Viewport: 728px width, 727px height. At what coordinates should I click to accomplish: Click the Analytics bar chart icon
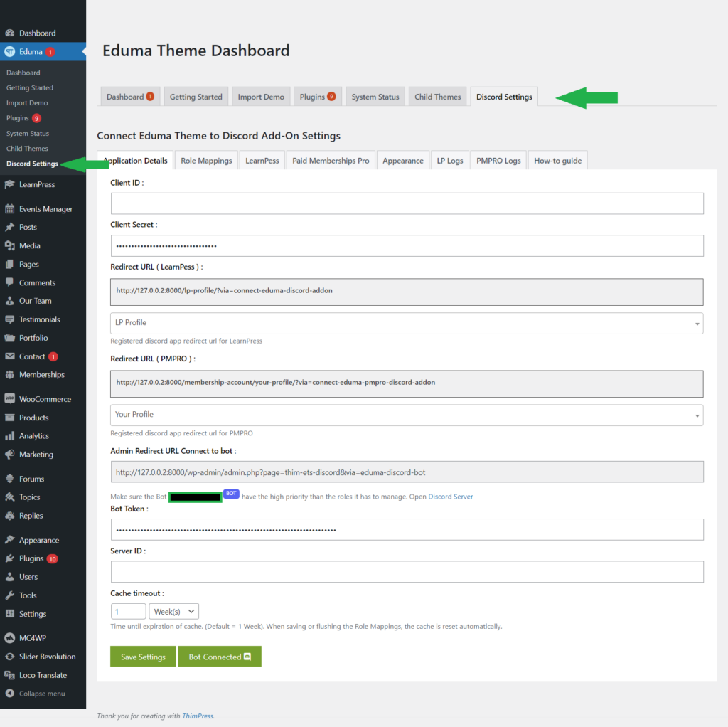(x=10, y=436)
